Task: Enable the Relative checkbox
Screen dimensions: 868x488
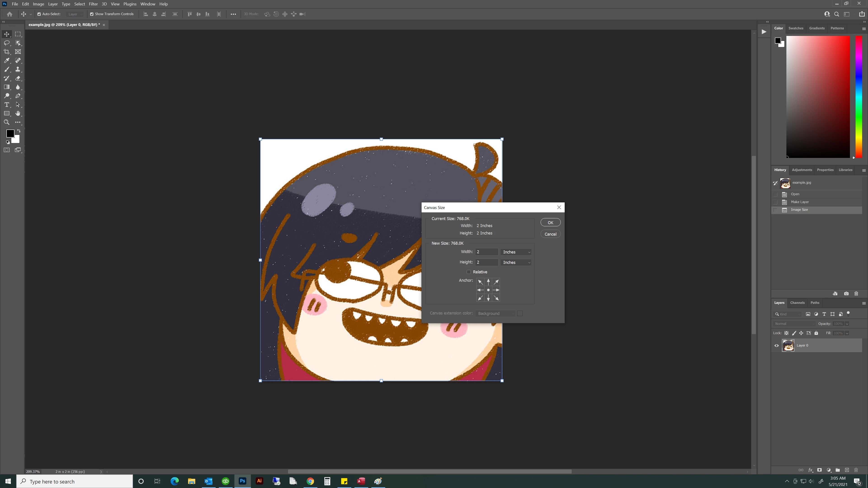Action: click(468, 272)
